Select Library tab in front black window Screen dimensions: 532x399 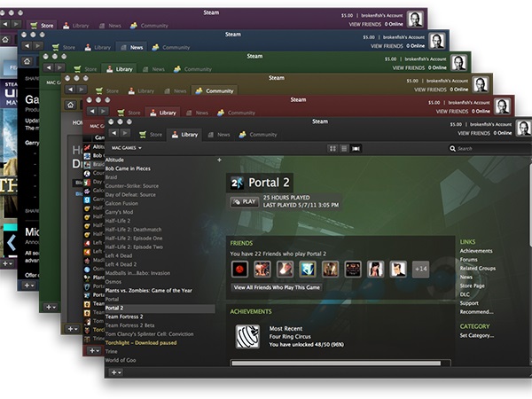coord(184,135)
